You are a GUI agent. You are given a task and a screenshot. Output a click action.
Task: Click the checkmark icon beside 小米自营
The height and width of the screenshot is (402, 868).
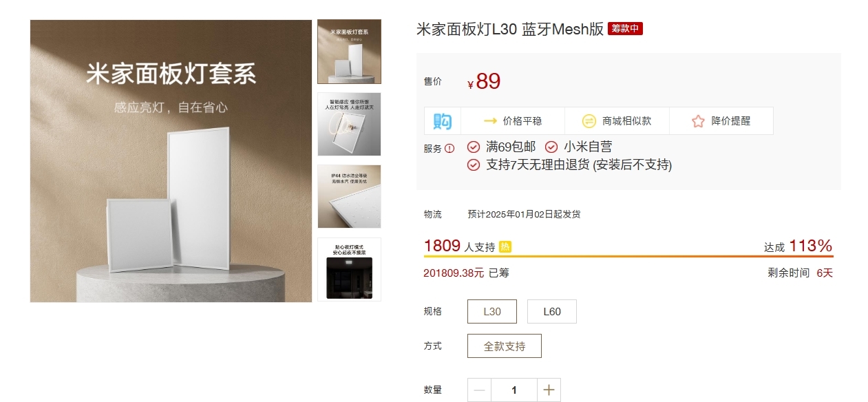(551, 147)
